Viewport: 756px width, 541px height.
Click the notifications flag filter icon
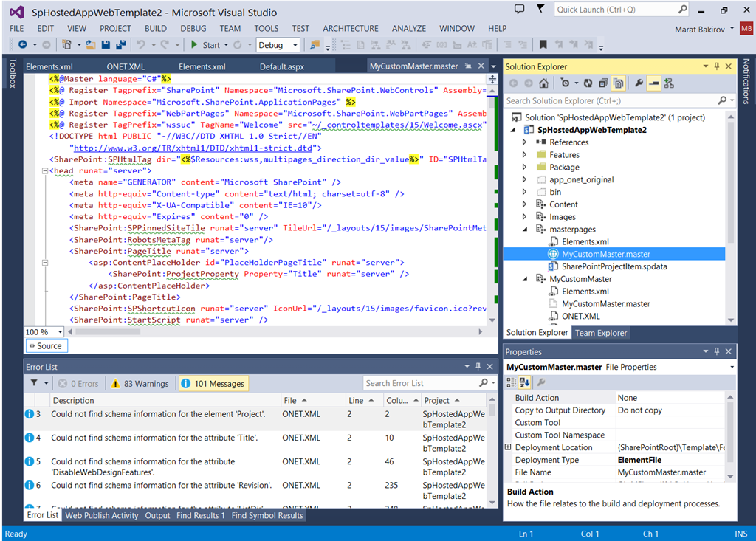pos(540,9)
